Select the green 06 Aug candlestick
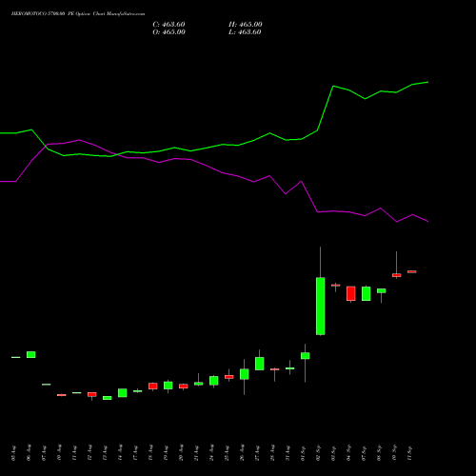476x476 pixels. pos(31,354)
